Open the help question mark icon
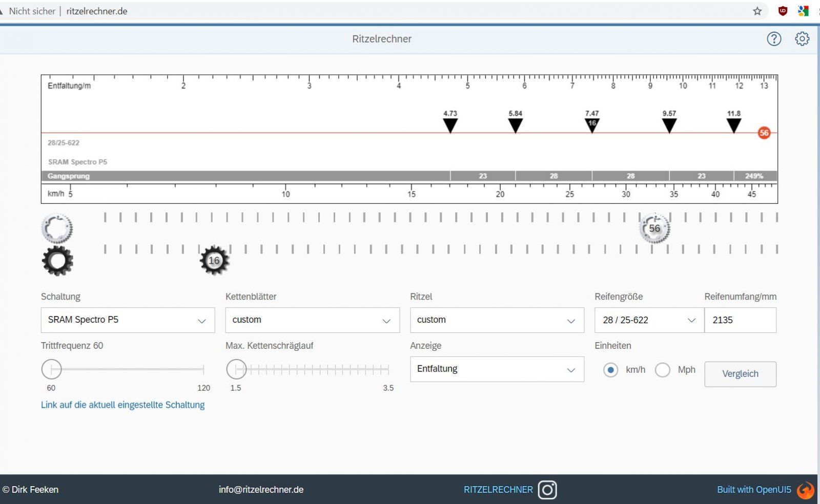Screen dimensions: 820x504 pos(774,39)
